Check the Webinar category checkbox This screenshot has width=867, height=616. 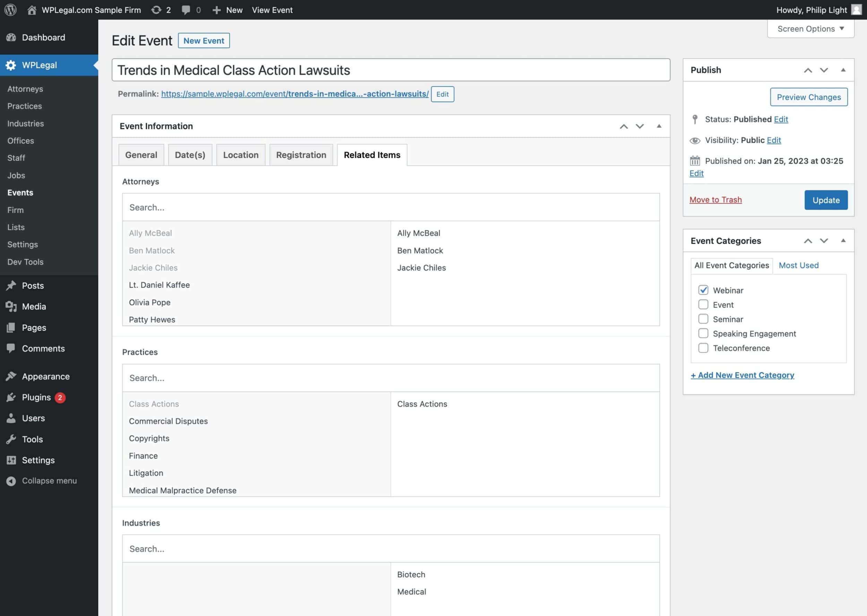coord(703,290)
